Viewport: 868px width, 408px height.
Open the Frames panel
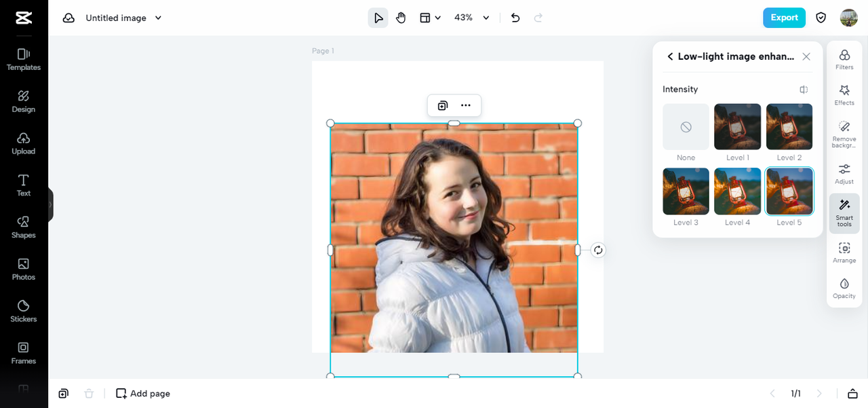pyautogui.click(x=24, y=353)
